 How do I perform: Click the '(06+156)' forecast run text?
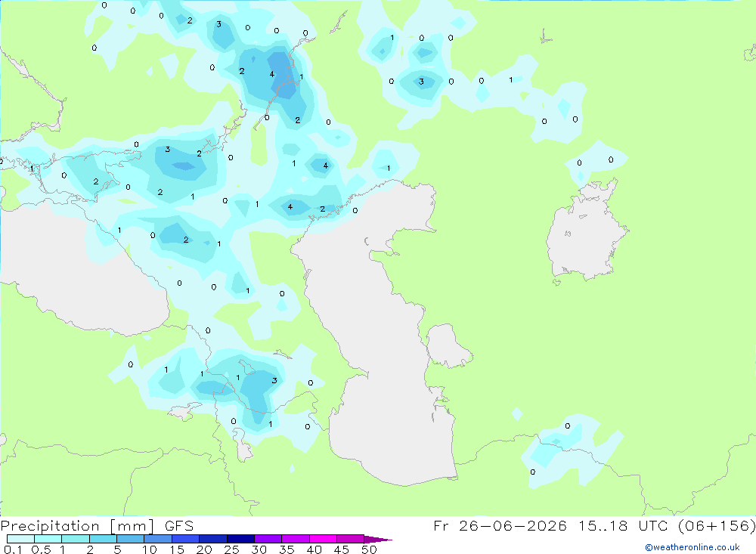coord(717,525)
